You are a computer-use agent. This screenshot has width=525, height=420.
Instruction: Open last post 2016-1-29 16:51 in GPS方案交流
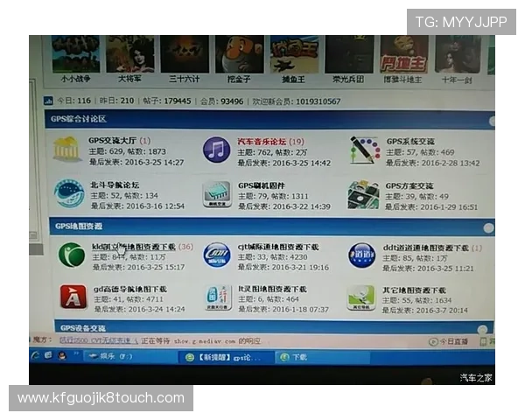[x=449, y=207]
